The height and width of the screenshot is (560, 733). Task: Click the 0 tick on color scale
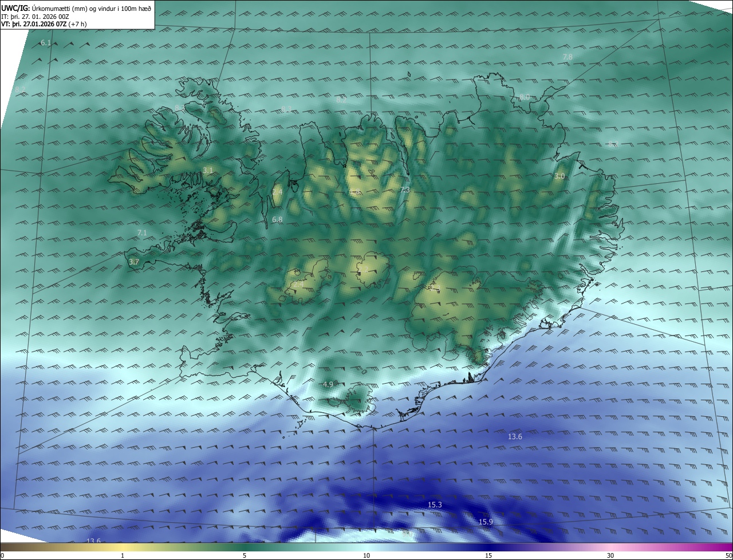tap(2, 555)
